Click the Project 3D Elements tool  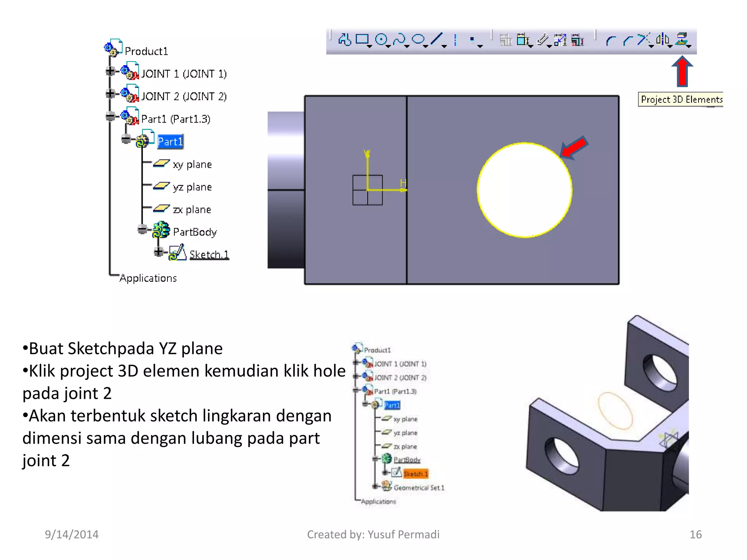681,39
